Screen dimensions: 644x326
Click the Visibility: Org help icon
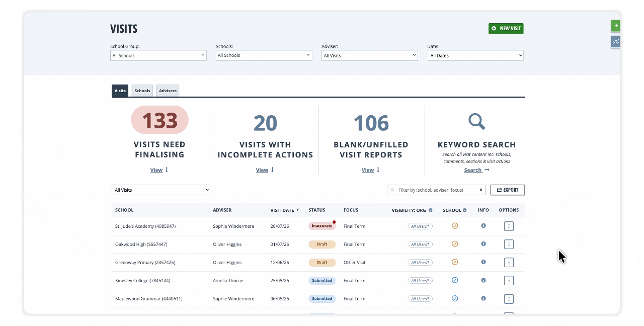431,210
